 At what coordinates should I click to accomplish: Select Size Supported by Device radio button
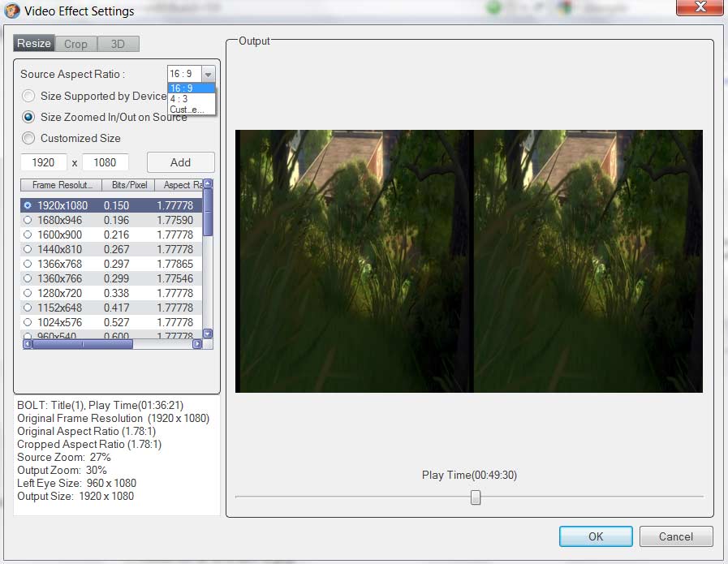click(x=28, y=96)
